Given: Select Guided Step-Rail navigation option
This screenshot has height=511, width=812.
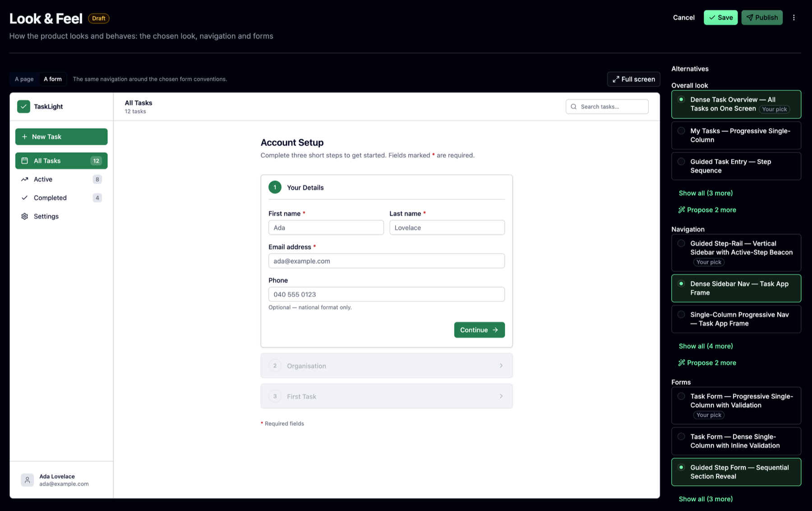Looking at the screenshot, I should [736, 253].
